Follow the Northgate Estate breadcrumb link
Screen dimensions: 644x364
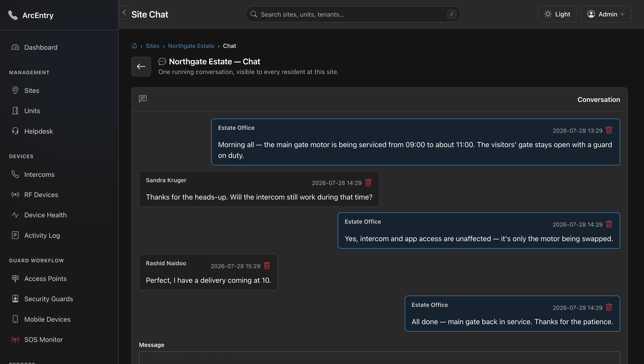pos(191,46)
